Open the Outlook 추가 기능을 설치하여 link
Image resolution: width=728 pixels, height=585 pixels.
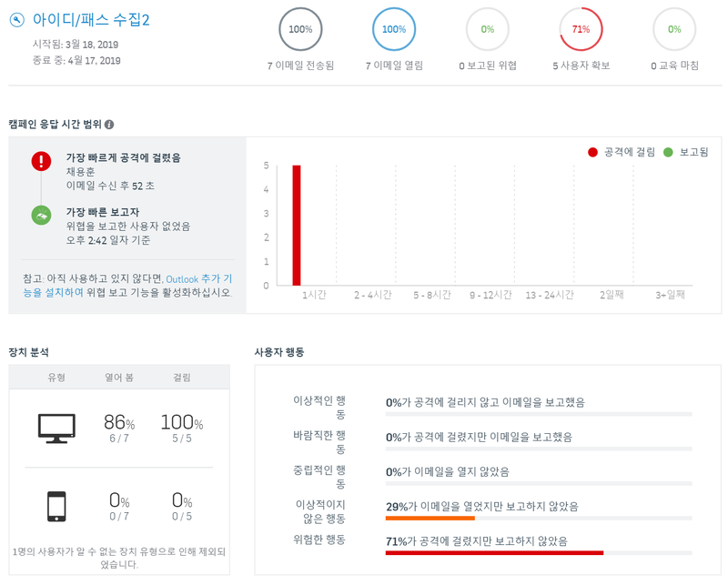[x=127, y=286]
